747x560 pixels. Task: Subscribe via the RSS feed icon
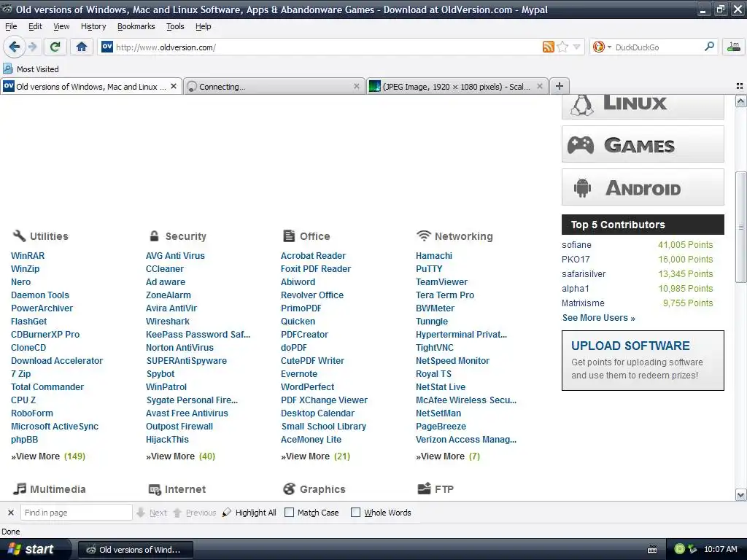[549, 47]
